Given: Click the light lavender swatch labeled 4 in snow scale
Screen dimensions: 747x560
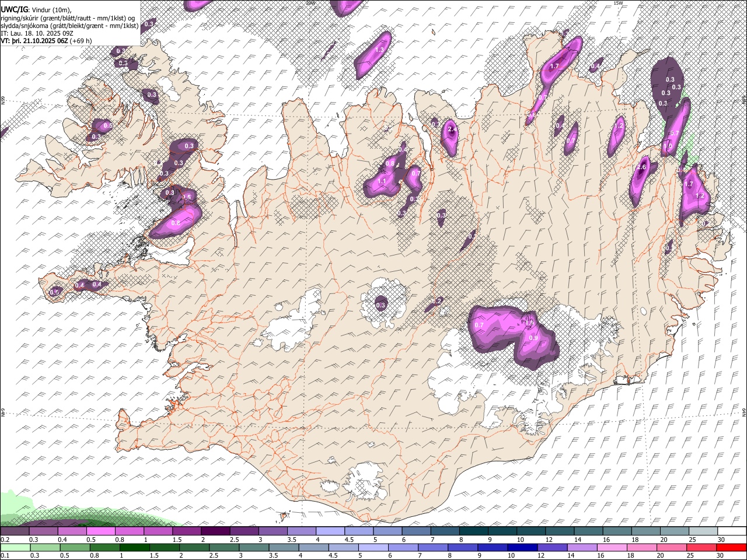Looking at the screenshot, I should 330,531.
